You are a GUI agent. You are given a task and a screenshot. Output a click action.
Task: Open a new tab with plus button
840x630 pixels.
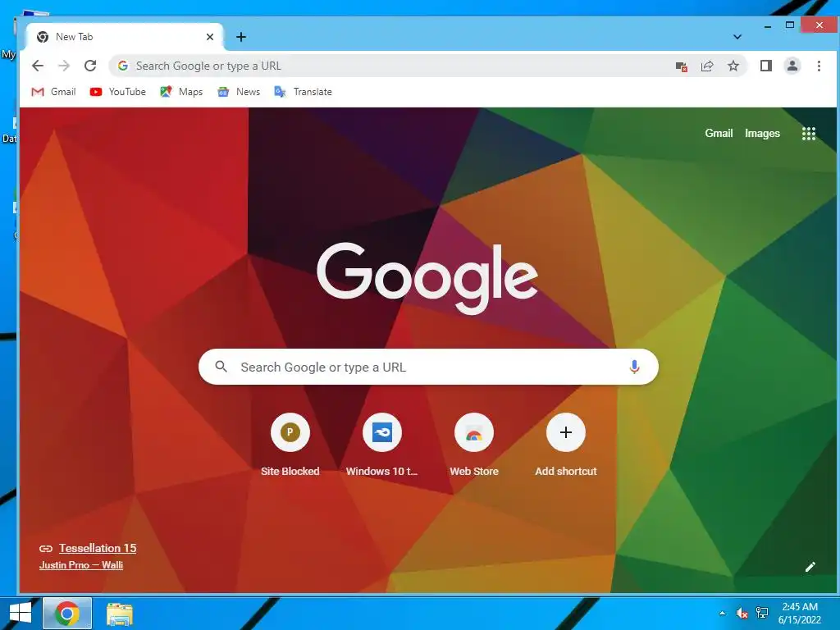point(241,37)
